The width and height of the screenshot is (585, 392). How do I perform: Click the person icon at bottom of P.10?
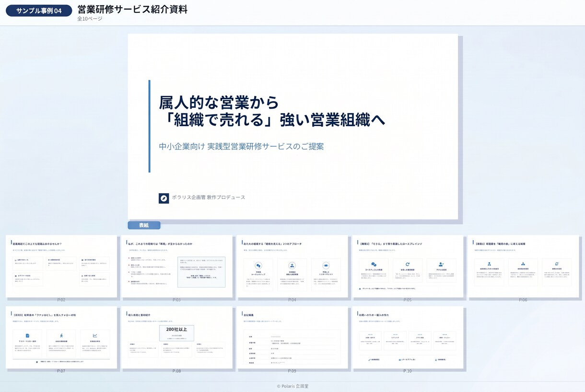(x=436, y=359)
